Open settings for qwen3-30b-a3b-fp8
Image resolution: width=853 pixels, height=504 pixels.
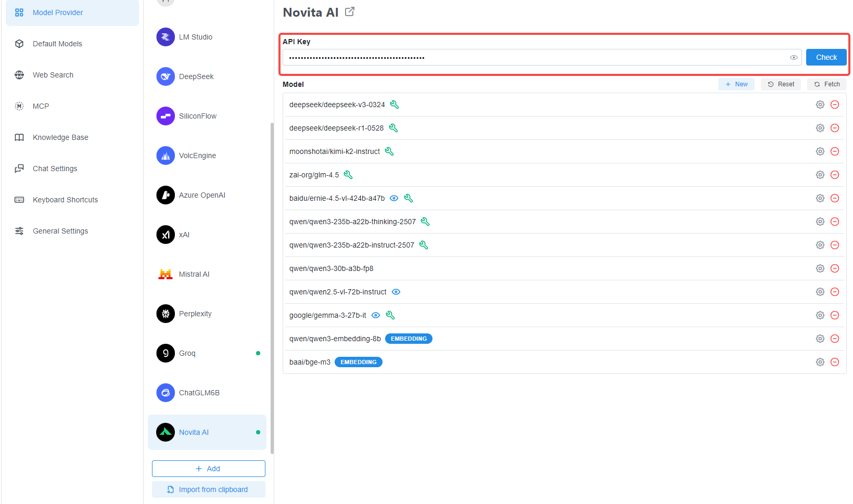(820, 268)
